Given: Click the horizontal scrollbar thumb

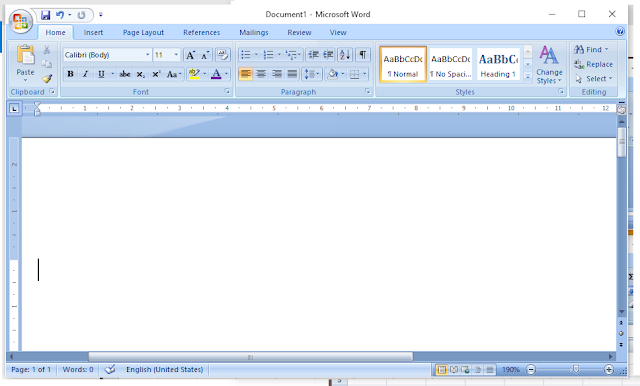Looking at the screenshot, I should 250,357.
